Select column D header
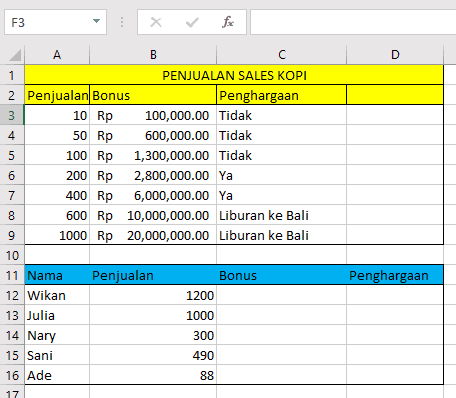The width and height of the screenshot is (456, 398). coord(395,55)
